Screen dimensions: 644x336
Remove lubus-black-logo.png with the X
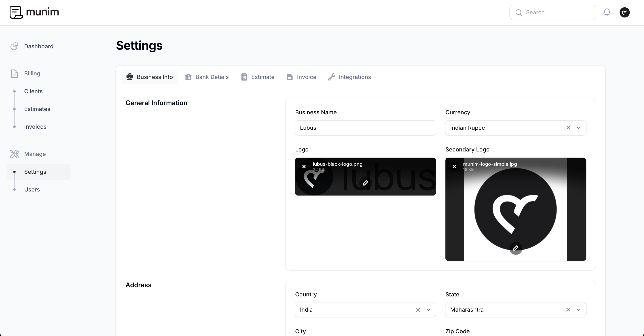(x=304, y=167)
